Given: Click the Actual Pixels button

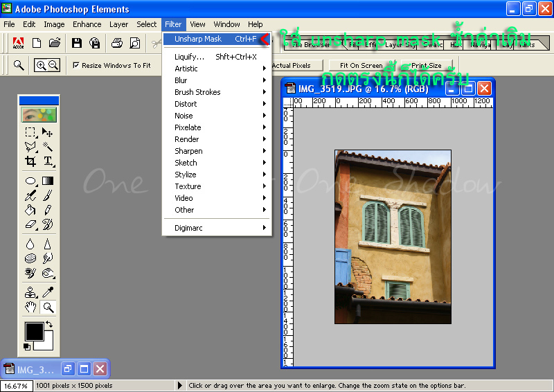Looking at the screenshot, I should (x=297, y=65).
